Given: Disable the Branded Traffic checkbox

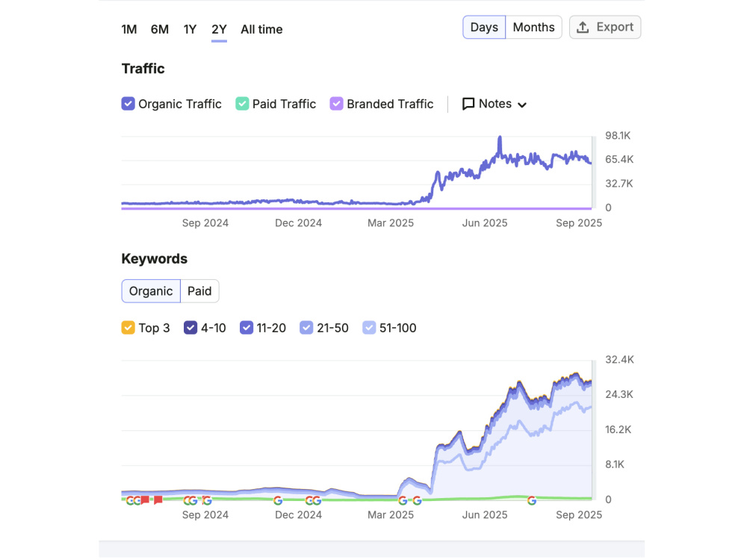Looking at the screenshot, I should point(336,104).
